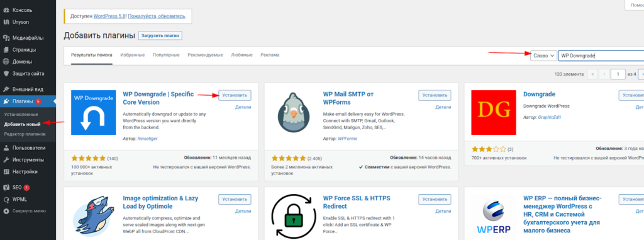Open Детали link for WP Mail SMTP
This screenshot has height=240, width=644.
(x=443, y=107)
